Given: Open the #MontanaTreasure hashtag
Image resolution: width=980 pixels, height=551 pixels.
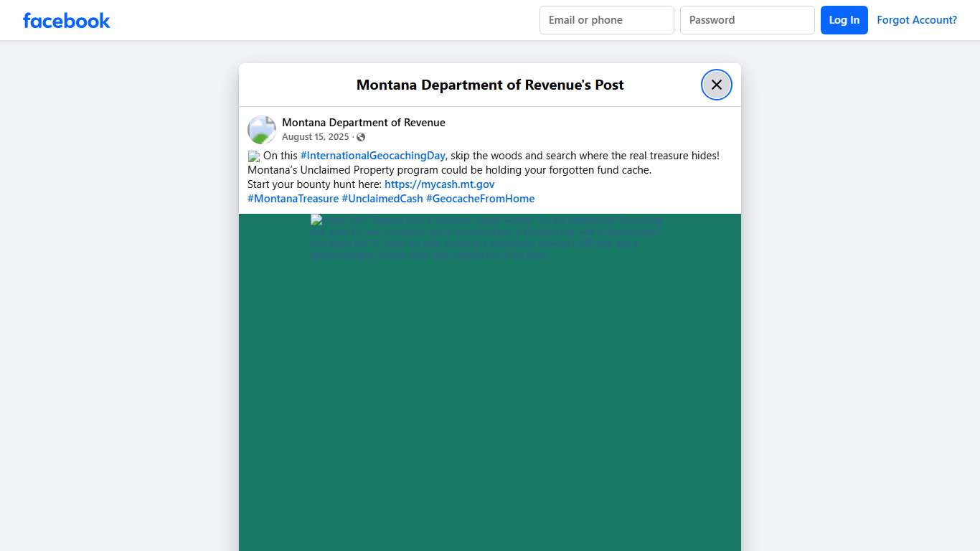Looking at the screenshot, I should [293, 198].
